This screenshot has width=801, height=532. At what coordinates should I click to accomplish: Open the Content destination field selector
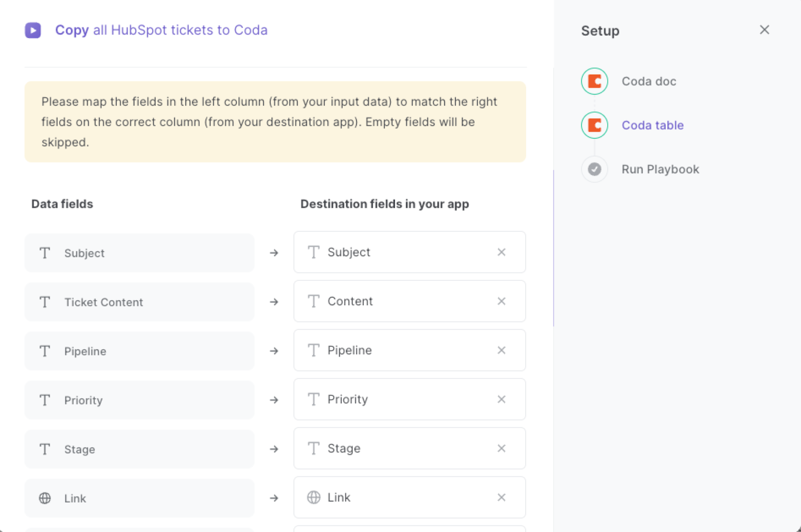[x=410, y=301]
